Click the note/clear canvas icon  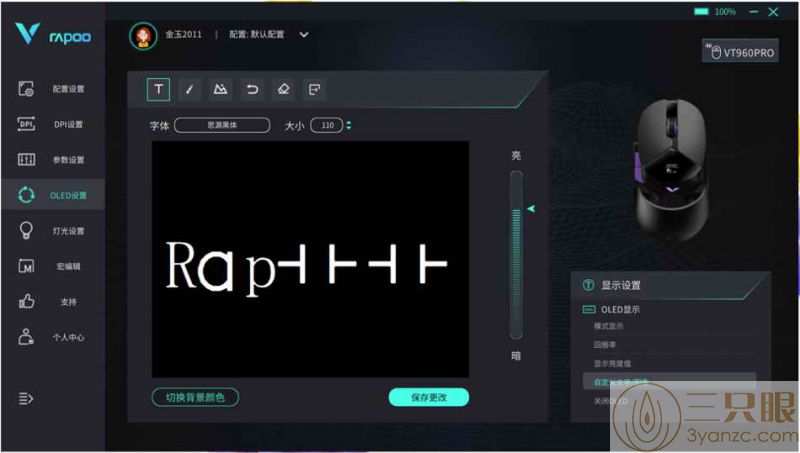pyautogui.click(x=314, y=89)
